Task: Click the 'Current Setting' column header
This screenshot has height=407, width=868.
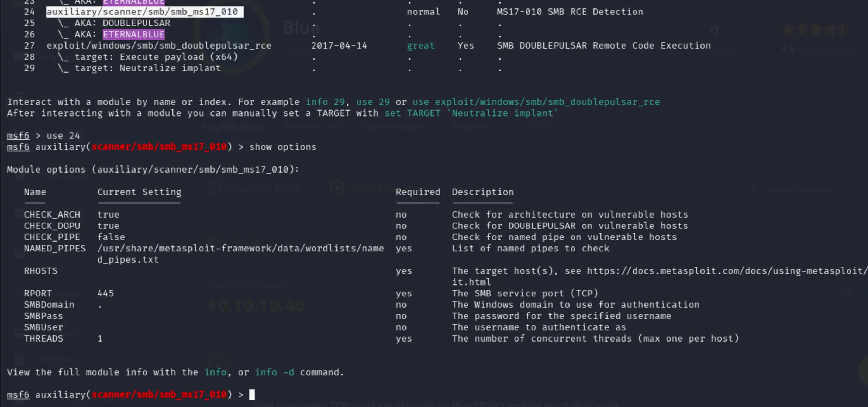Action: (139, 192)
